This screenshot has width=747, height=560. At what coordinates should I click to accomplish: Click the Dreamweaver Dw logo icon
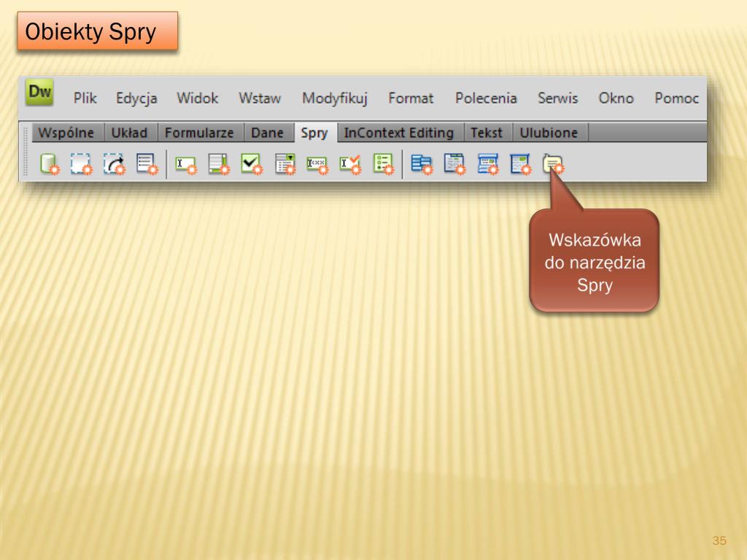pyautogui.click(x=39, y=91)
